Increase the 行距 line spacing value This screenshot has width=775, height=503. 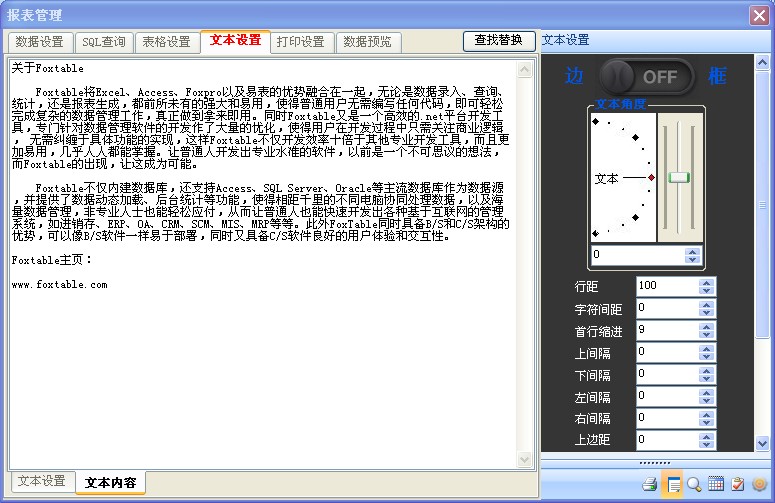pos(707,281)
